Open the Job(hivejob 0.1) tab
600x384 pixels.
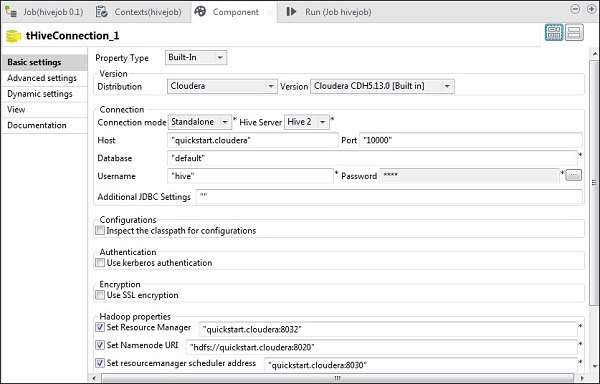click(x=44, y=12)
